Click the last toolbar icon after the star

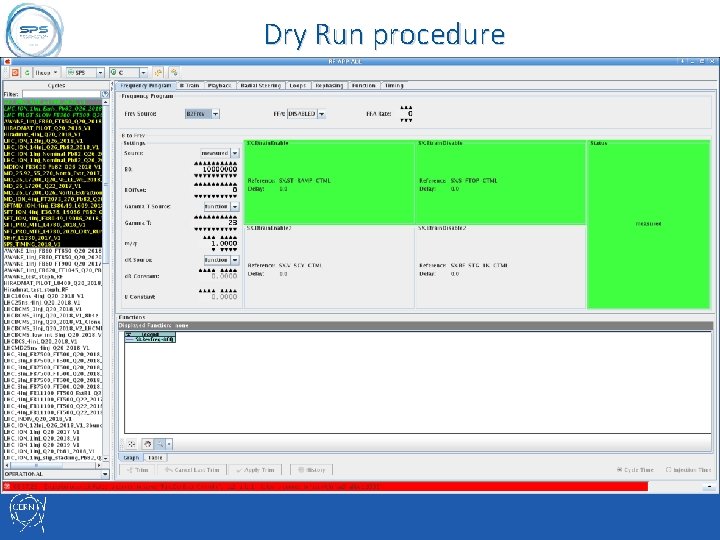click(x=174, y=73)
